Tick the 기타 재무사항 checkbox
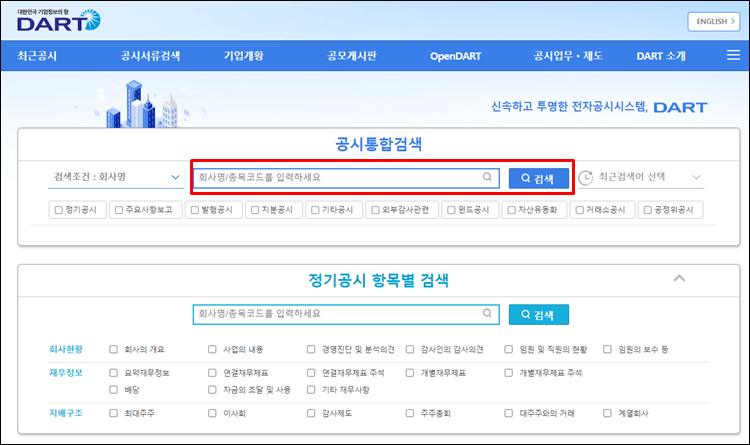The width and height of the screenshot is (750, 445). click(x=311, y=390)
